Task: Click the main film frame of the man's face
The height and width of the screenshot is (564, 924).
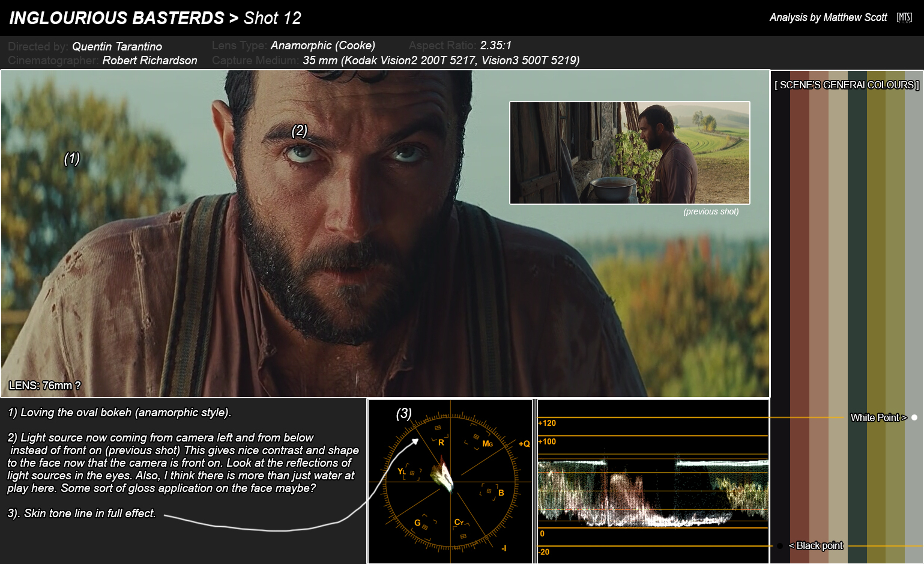Action: coord(385,234)
